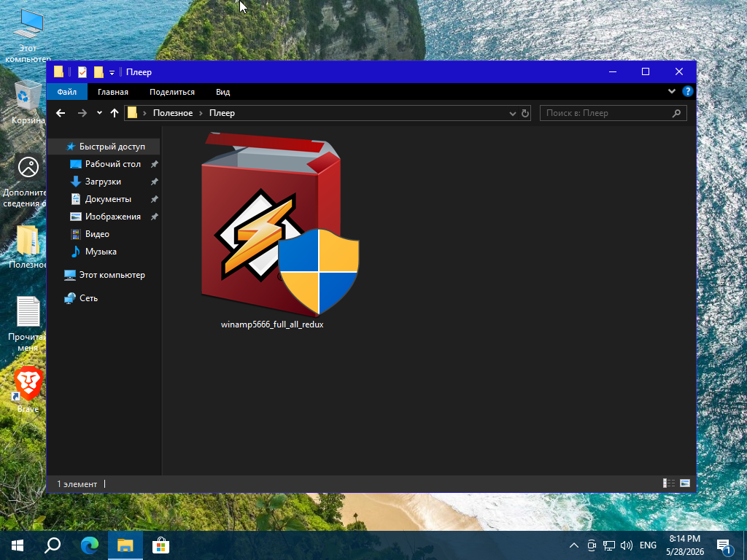Focus the Поиск в: Плеер search field
Image resolution: width=747 pixels, height=560 pixels.
tap(613, 113)
